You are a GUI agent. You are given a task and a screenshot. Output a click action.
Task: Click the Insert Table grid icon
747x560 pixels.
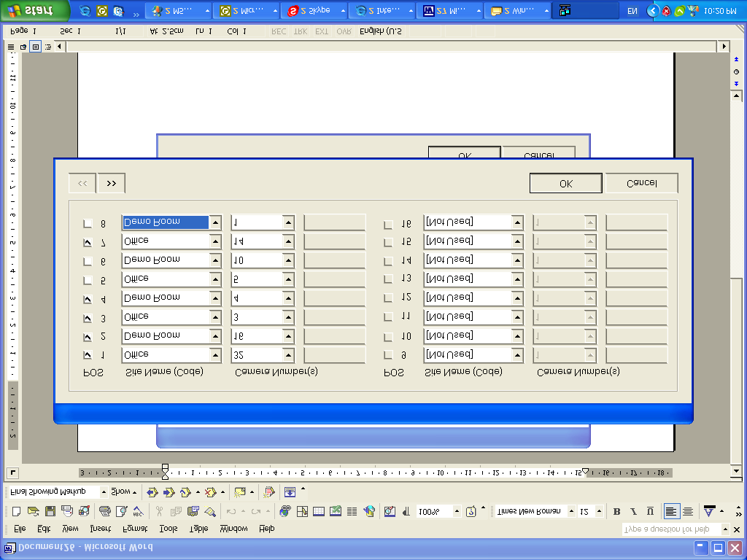[319, 511]
